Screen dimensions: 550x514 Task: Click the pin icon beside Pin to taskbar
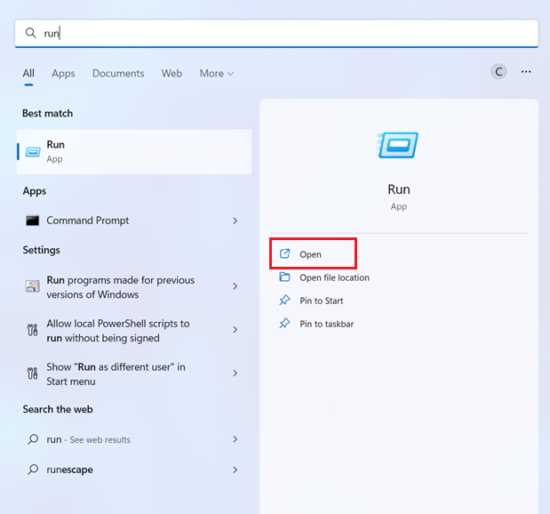(284, 323)
